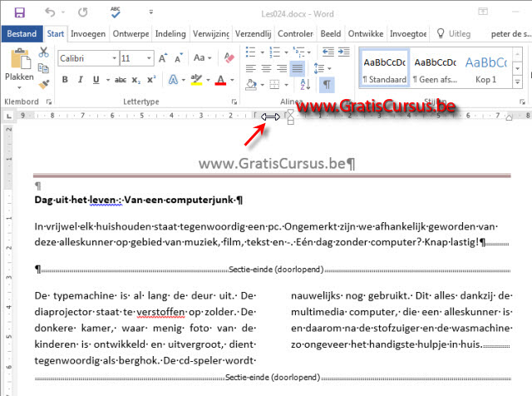532x396 pixels.
Task: Click the line spacing icon
Action: 319,68
